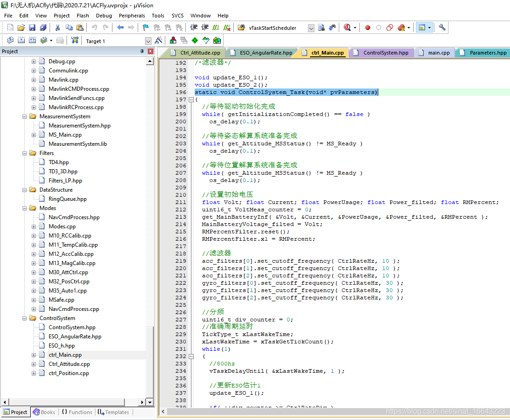Switch to the Functions panel tab

[x=77, y=412]
